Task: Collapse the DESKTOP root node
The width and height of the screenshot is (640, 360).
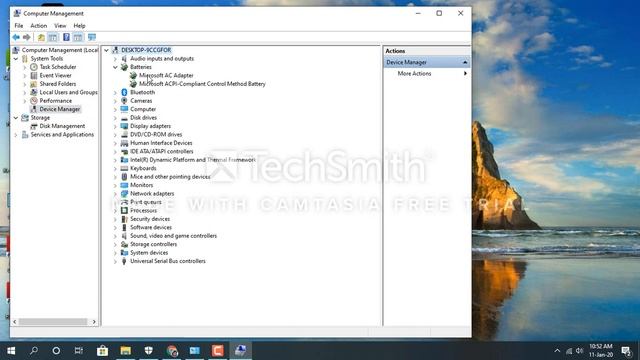Action: pos(107,50)
